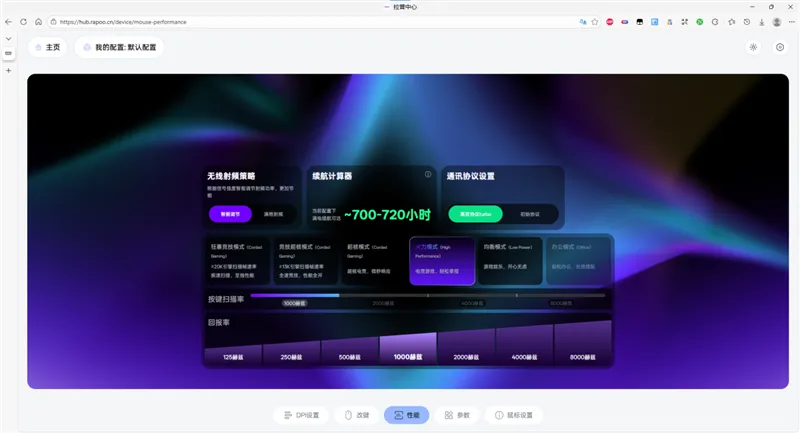Choose 初始协议 communication protocol

529,214
